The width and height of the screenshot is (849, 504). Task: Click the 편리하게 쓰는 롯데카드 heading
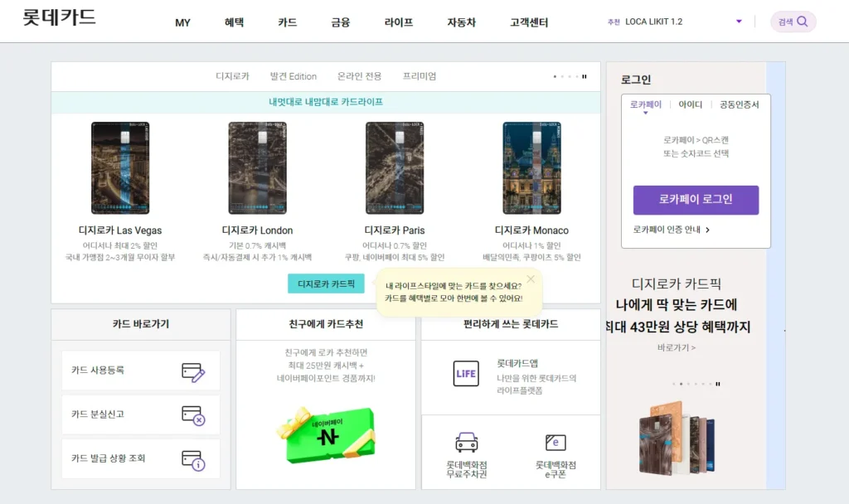pyautogui.click(x=511, y=324)
